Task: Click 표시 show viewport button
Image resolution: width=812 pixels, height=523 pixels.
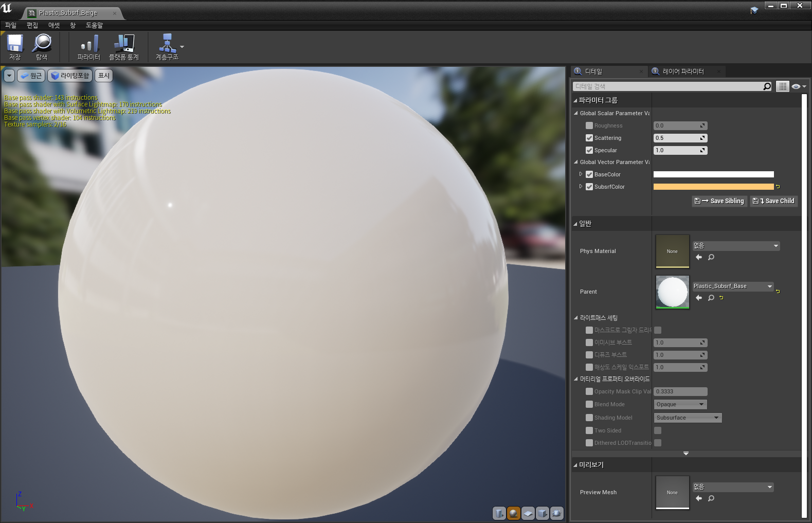Action: 104,76
